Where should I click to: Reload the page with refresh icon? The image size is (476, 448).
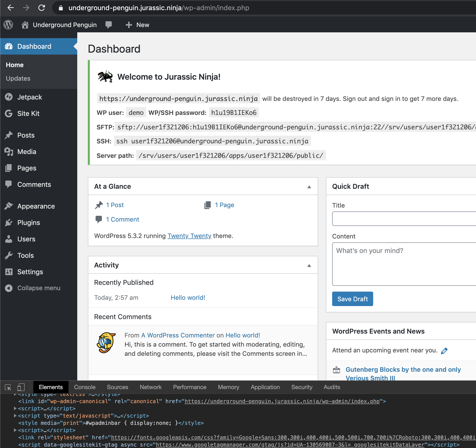click(x=42, y=8)
